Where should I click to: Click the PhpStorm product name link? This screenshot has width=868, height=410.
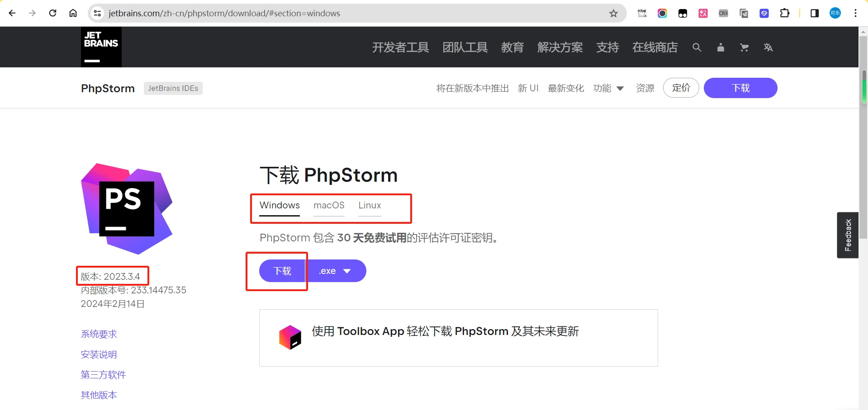[x=108, y=88]
